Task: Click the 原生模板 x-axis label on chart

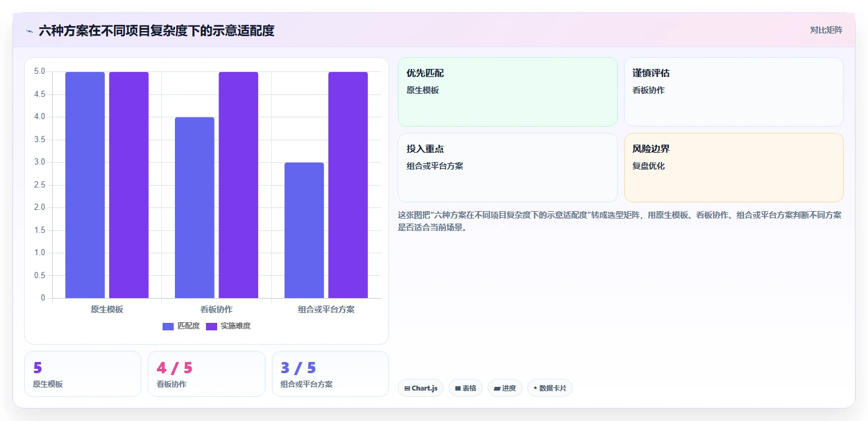Action: click(107, 309)
